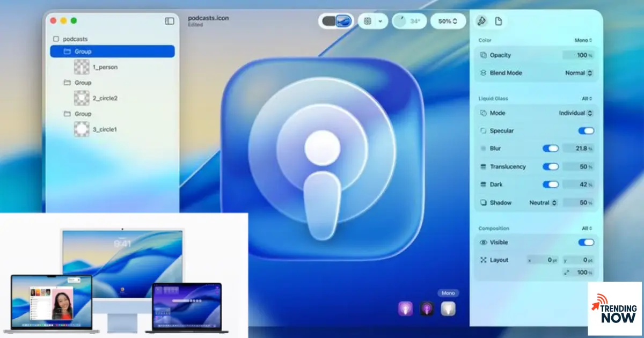The width and height of the screenshot is (644, 338).
Task: Edit the Blur 21.8% value
Action: [x=578, y=149]
